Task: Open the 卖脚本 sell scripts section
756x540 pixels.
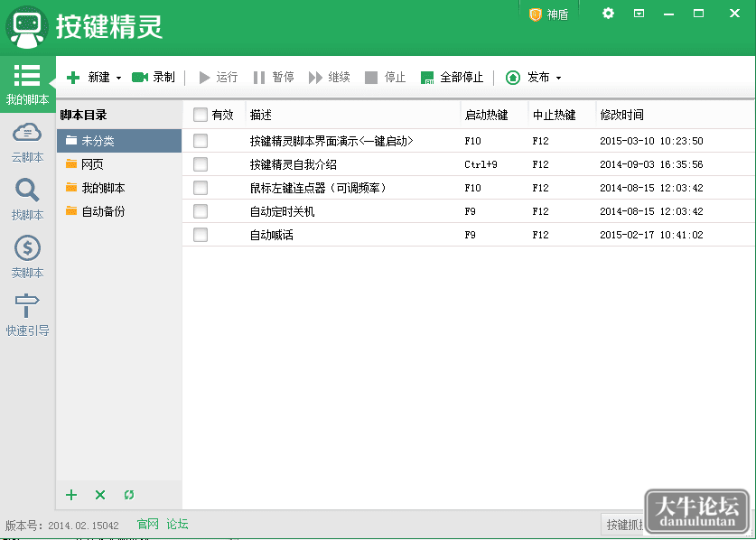Action: (27, 257)
